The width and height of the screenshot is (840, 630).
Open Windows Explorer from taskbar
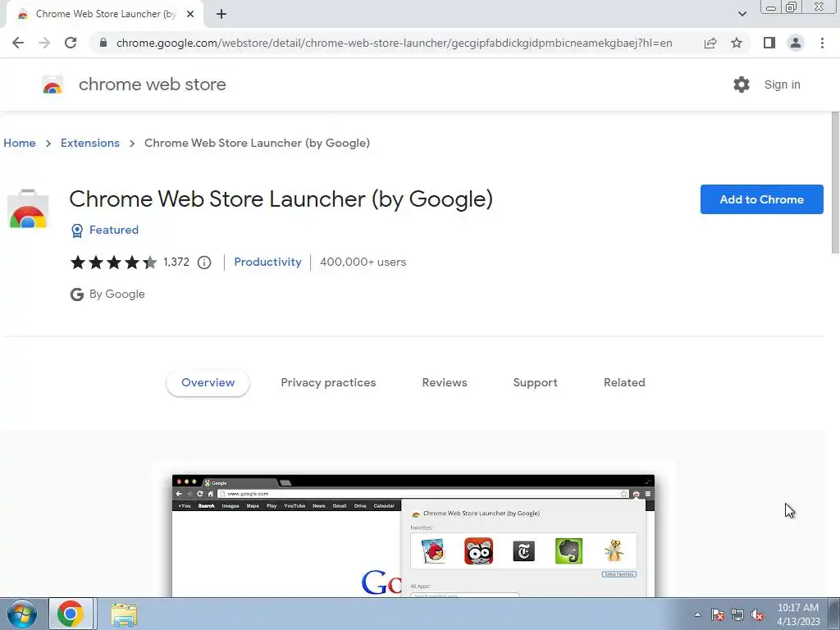pyautogui.click(x=124, y=614)
